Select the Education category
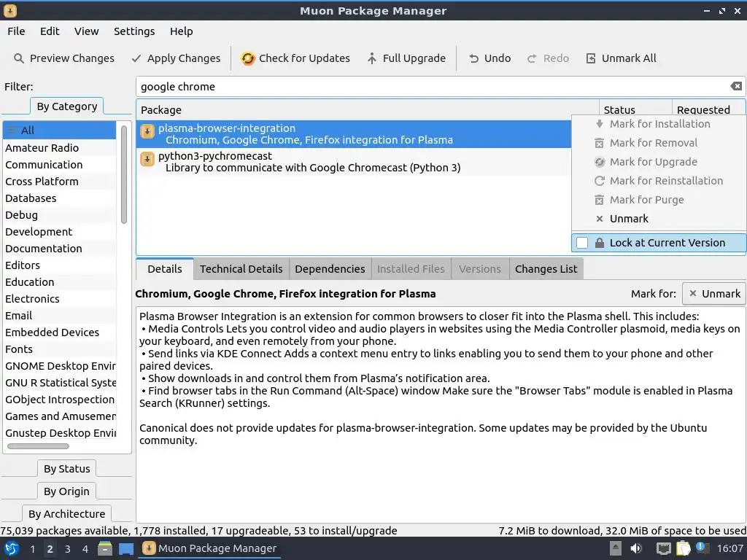Image resolution: width=747 pixels, height=560 pixels. [59, 282]
